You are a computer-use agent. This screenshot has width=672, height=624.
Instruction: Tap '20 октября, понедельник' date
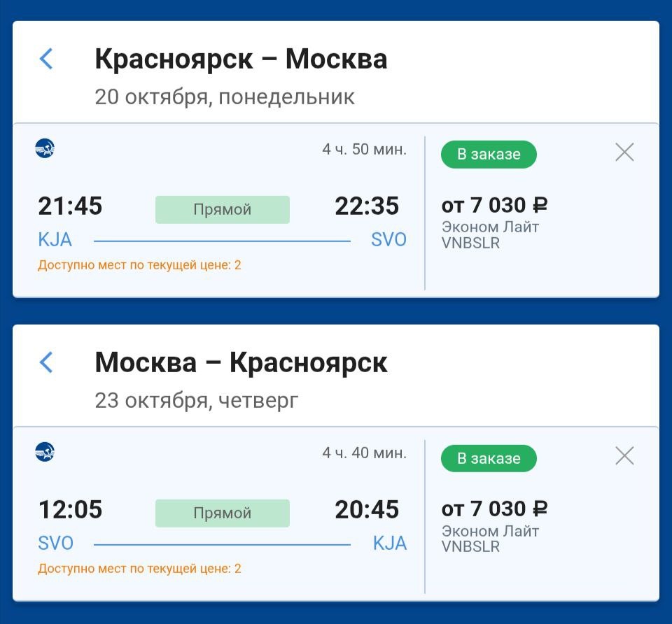(225, 97)
